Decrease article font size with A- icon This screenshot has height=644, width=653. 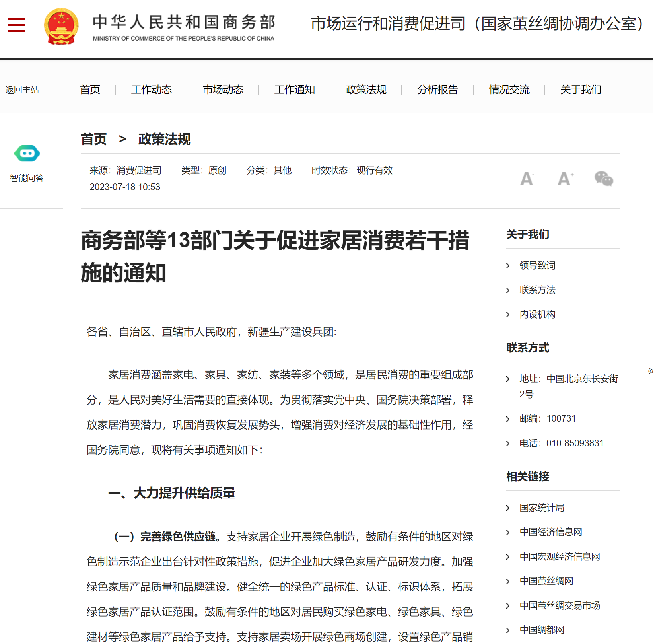(527, 179)
